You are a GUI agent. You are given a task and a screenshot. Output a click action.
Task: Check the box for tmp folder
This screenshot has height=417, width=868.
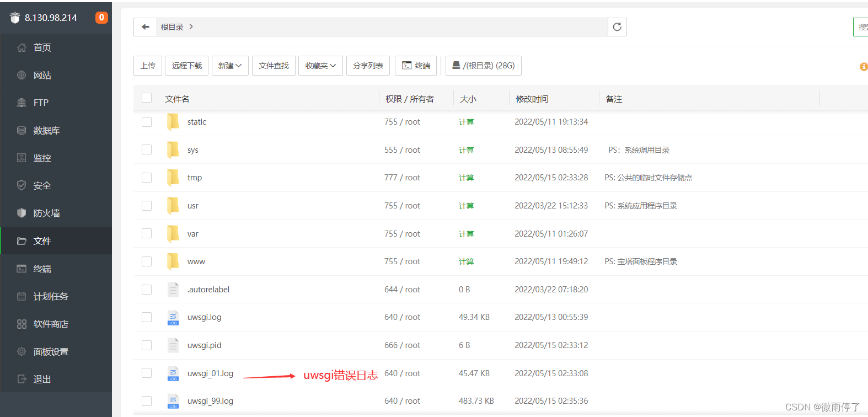point(147,178)
